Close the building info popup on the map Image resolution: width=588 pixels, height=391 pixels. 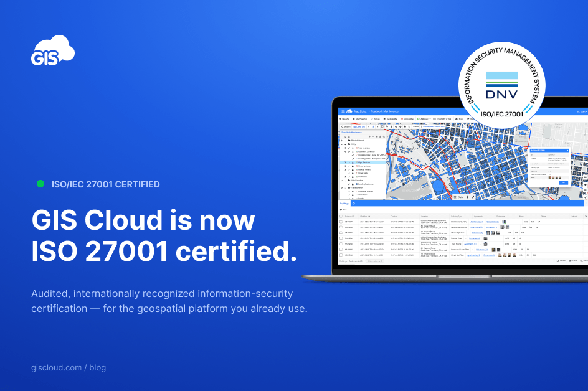(x=567, y=150)
